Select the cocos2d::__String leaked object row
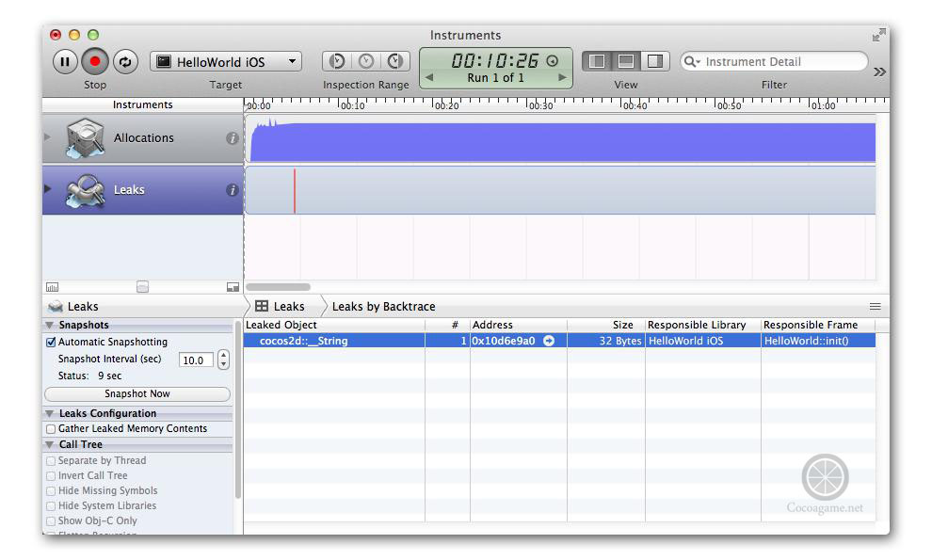The image size is (932, 560). pos(559,342)
